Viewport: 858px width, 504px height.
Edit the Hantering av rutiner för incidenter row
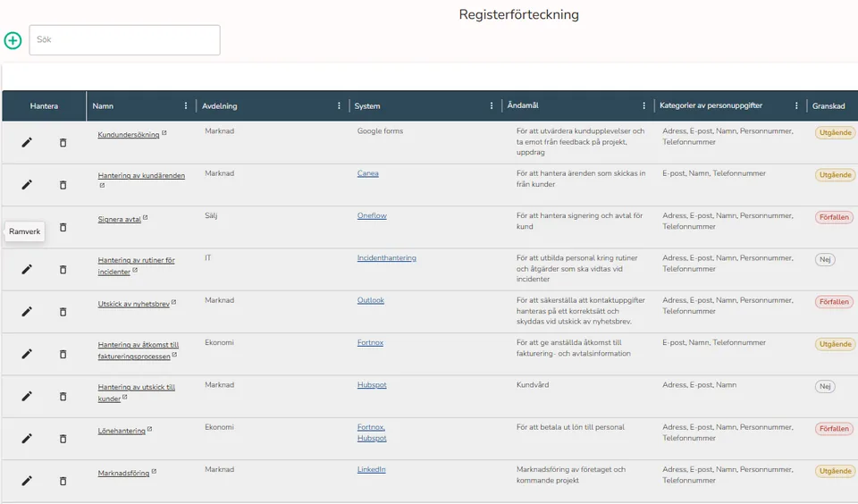[x=26, y=269]
